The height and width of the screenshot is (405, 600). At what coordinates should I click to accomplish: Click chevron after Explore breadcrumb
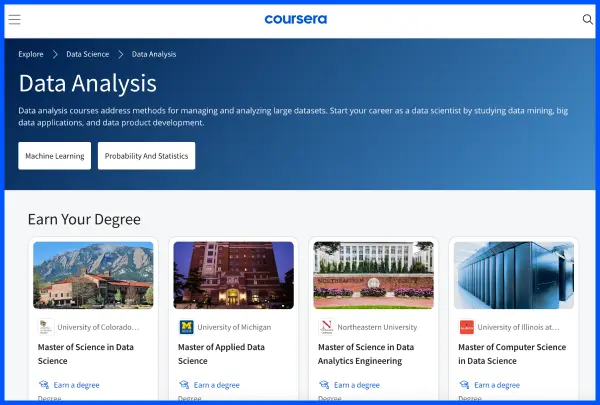click(x=55, y=54)
